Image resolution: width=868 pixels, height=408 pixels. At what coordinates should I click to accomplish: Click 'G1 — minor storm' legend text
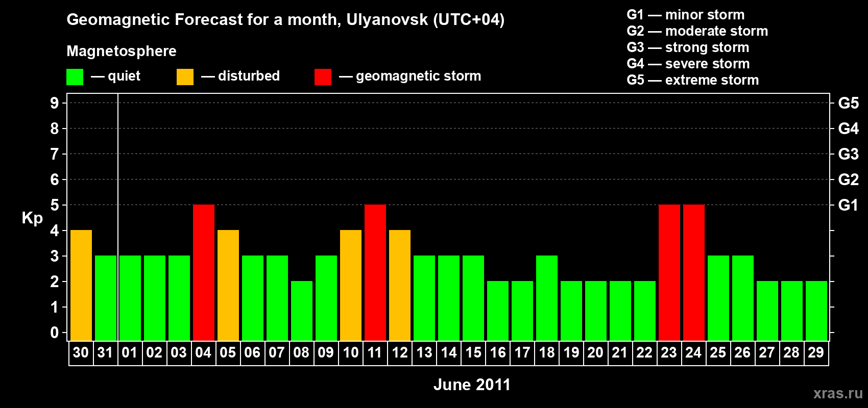click(x=686, y=15)
